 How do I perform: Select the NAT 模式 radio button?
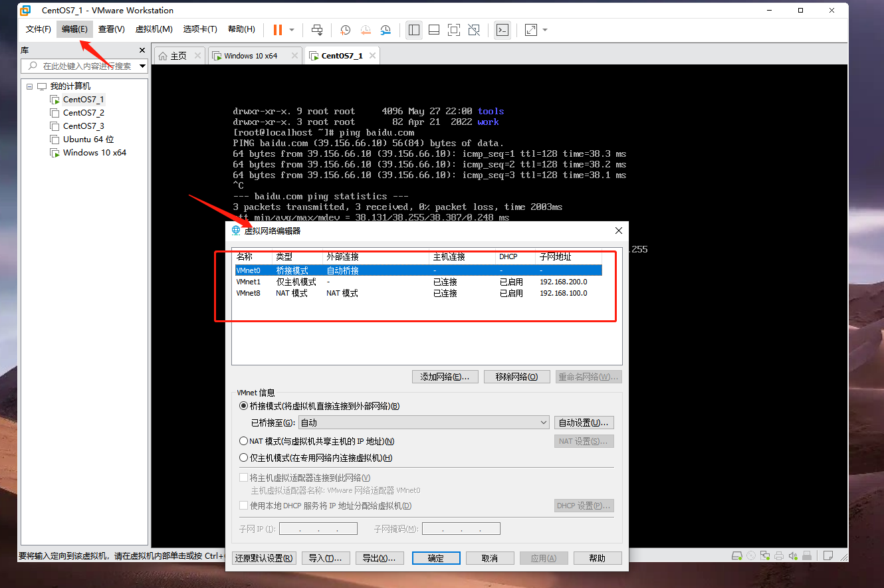point(243,441)
